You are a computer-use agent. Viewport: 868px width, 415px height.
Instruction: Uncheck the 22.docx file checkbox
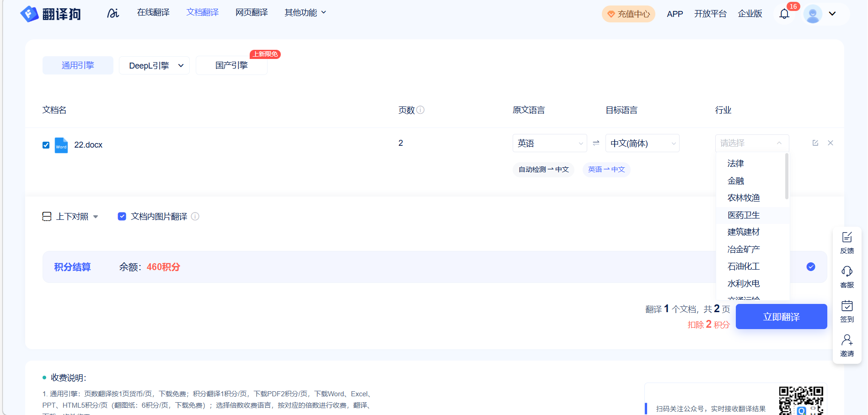[x=46, y=145]
